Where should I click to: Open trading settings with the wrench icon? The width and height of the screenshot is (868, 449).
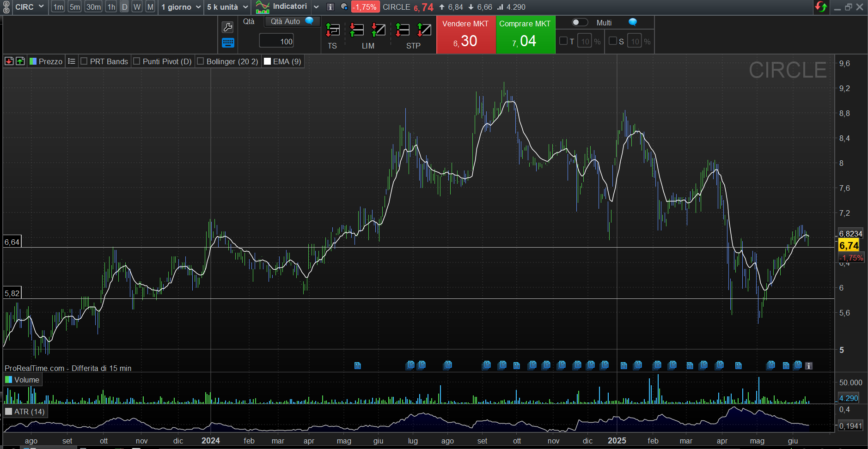point(228,27)
